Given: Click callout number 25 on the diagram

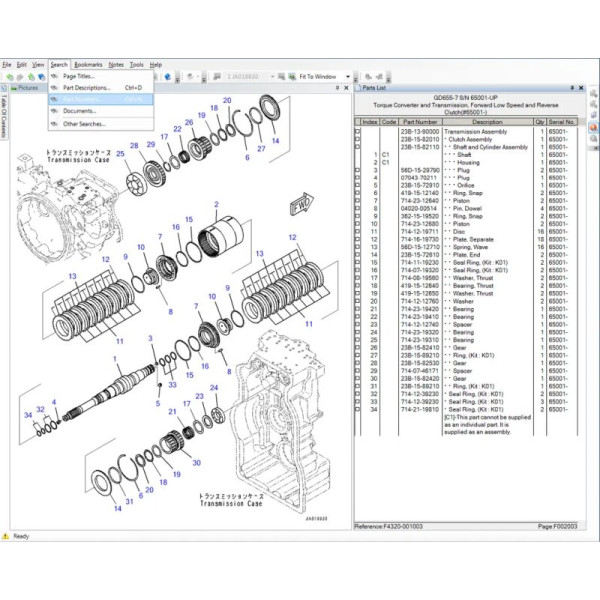Looking at the screenshot, I should point(120,153).
